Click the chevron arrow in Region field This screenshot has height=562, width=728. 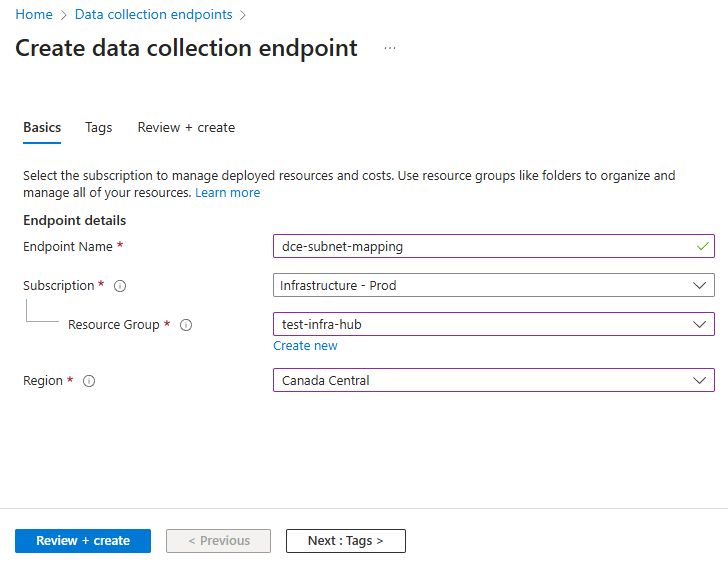700,380
